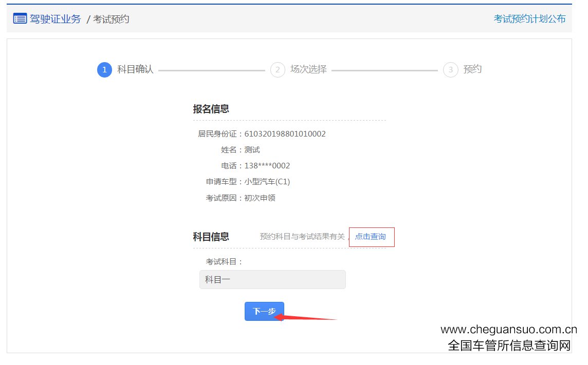Click the phone number 138****0002

click(267, 166)
